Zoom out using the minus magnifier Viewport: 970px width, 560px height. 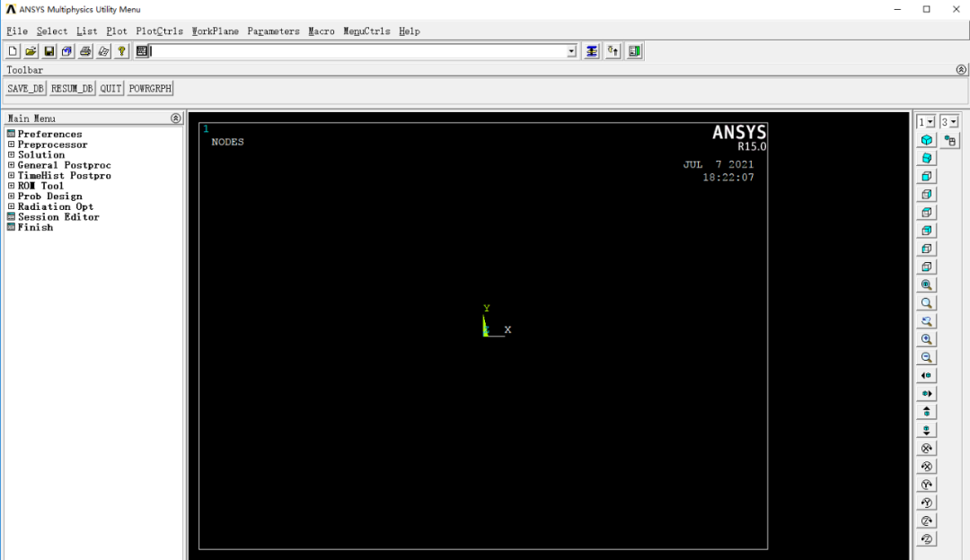coord(927,357)
